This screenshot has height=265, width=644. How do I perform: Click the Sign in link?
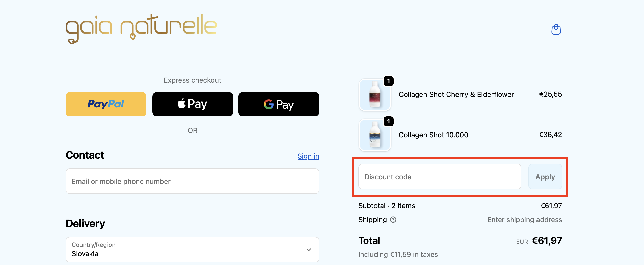click(x=308, y=156)
